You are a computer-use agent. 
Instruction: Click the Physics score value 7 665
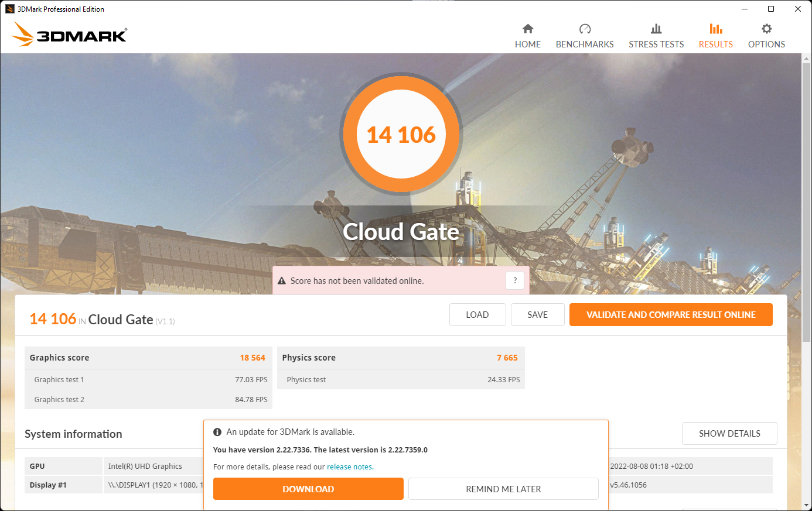tap(507, 358)
